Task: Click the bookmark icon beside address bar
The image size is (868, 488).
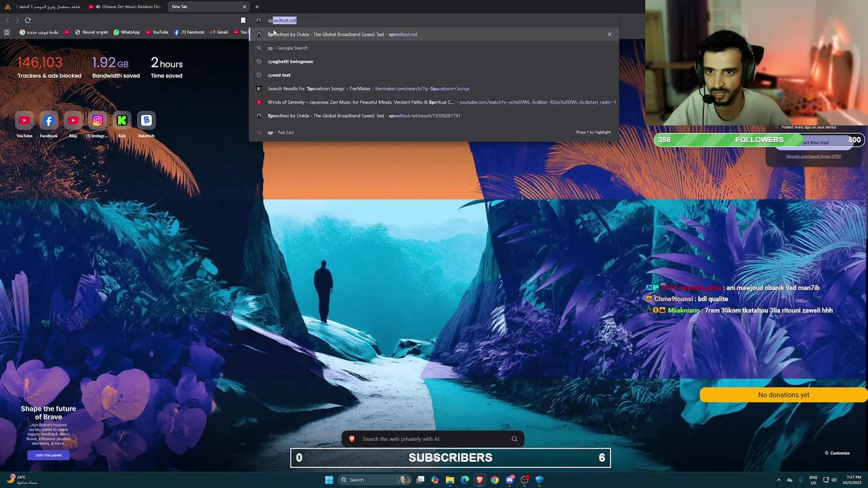Action: 243,20
